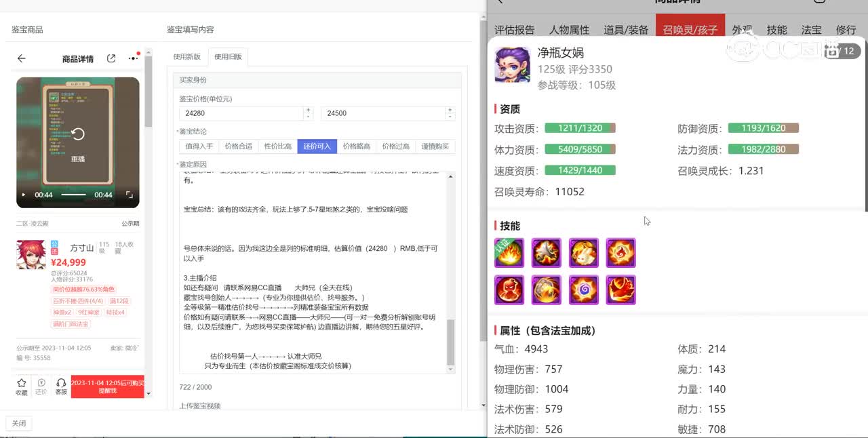868x438 pixels.
Task: Select the 值得入手 conclusion option
Action: click(199, 146)
